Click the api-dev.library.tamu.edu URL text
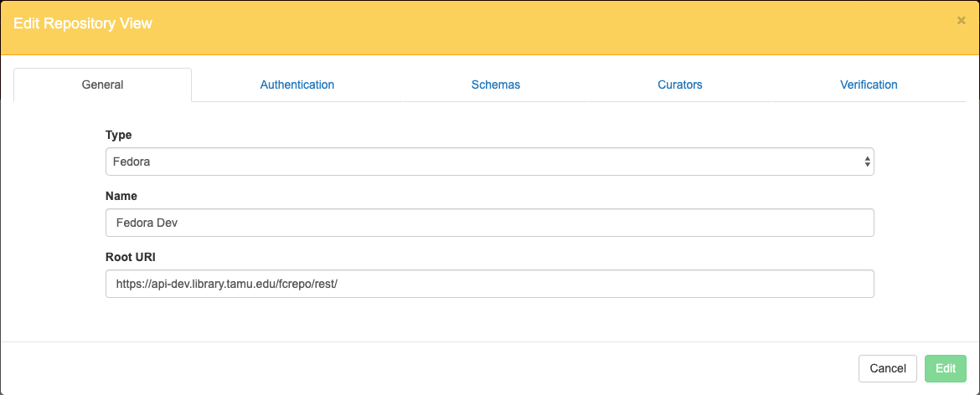980x395 pixels. 226,284
